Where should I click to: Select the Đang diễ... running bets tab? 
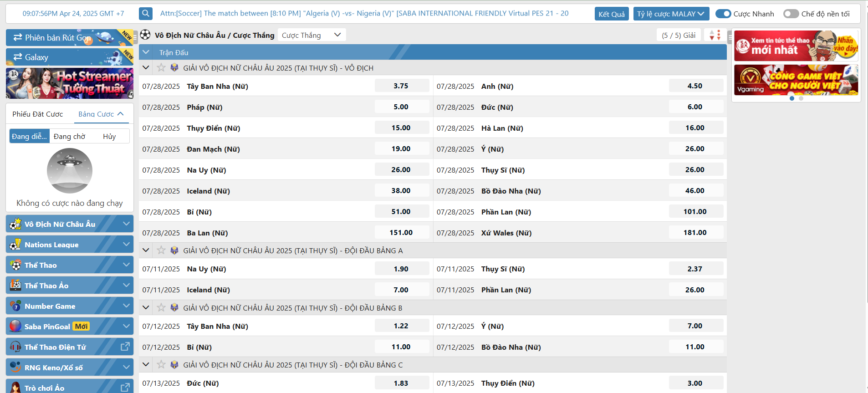point(30,136)
